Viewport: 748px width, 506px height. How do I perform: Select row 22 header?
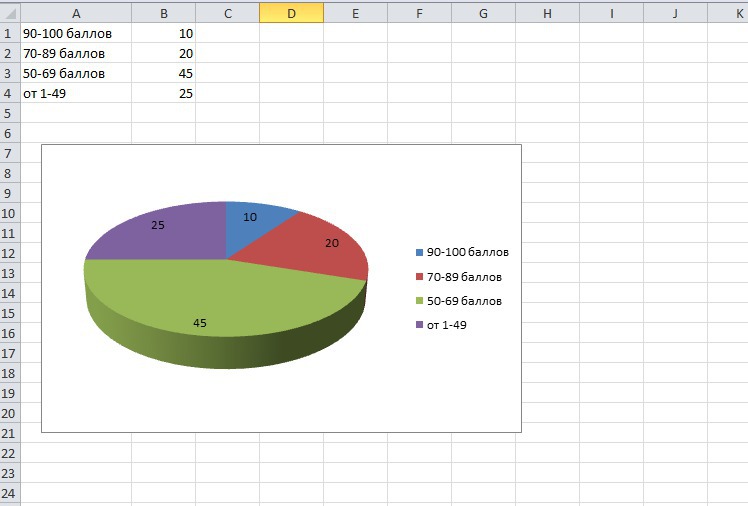[x=10, y=453]
